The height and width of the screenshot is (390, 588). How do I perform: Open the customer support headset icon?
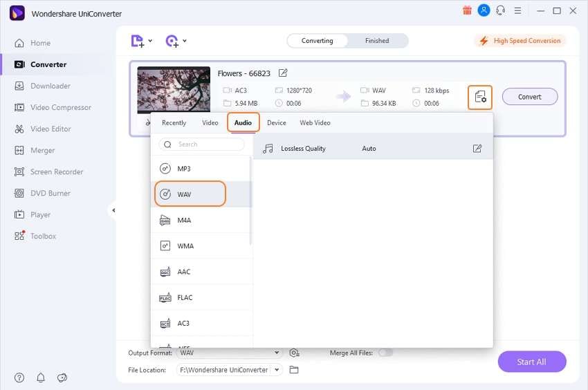coord(501,10)
